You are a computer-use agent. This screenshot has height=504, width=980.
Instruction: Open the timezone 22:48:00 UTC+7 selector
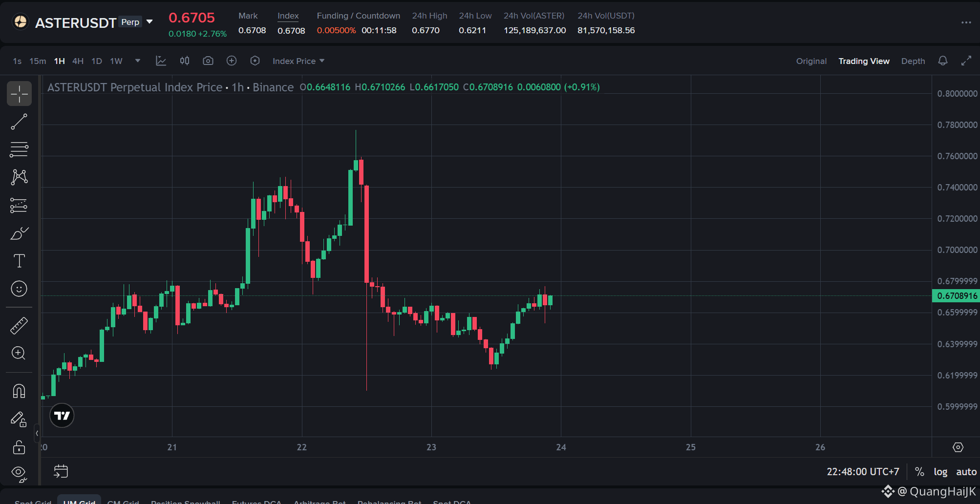point(863,472)
